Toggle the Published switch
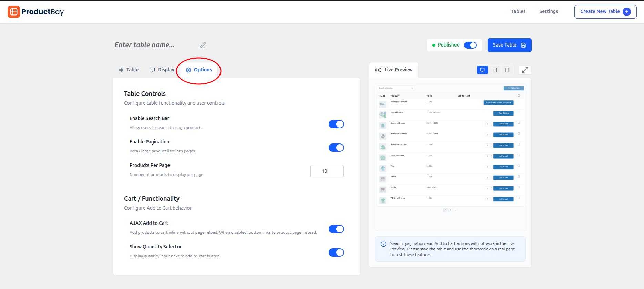The height and width of the screenshot is (289, 644). click(x=470, y=45)
